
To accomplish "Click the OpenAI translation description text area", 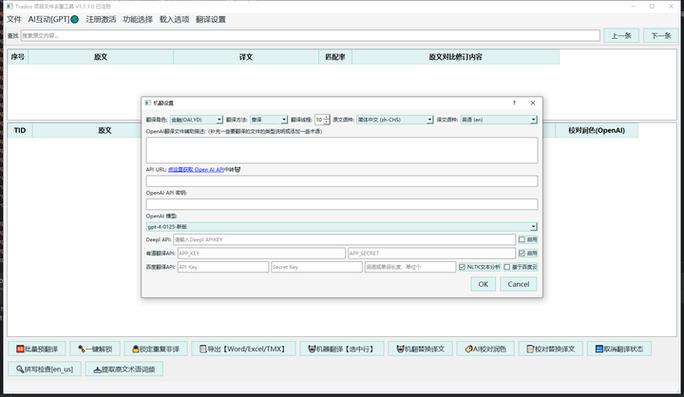I will click(342, 151).
